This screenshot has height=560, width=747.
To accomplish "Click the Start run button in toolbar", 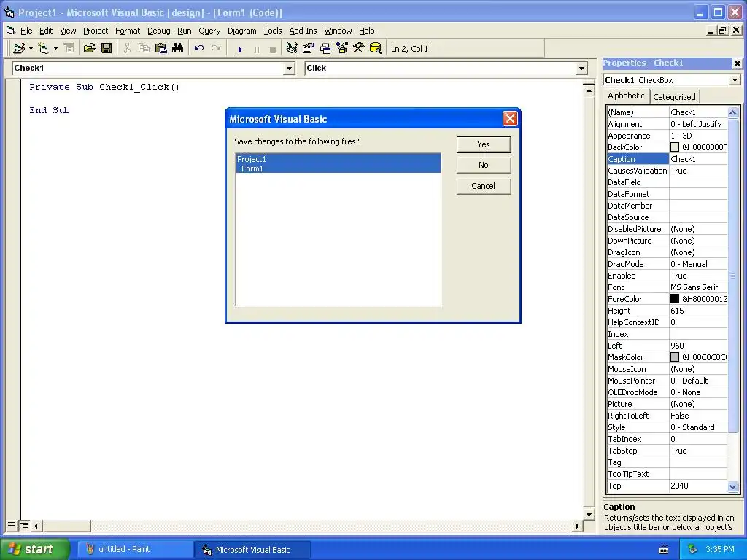I will coord(240,49).
